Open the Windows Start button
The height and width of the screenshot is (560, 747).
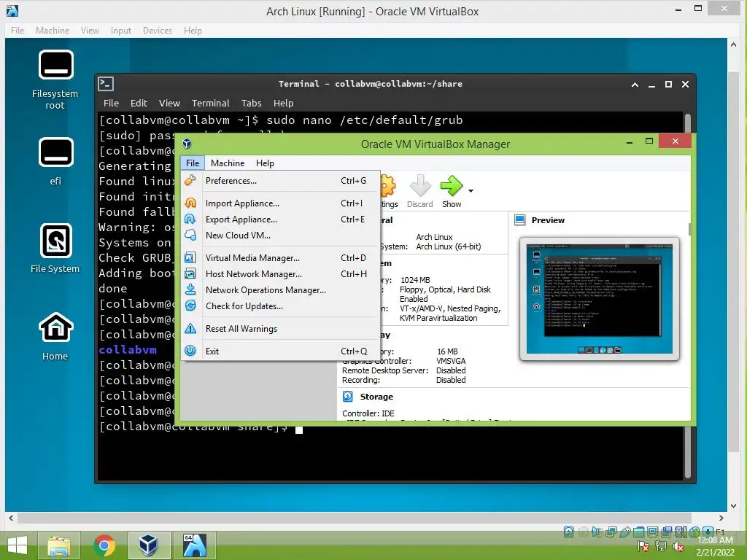[18, 545]
